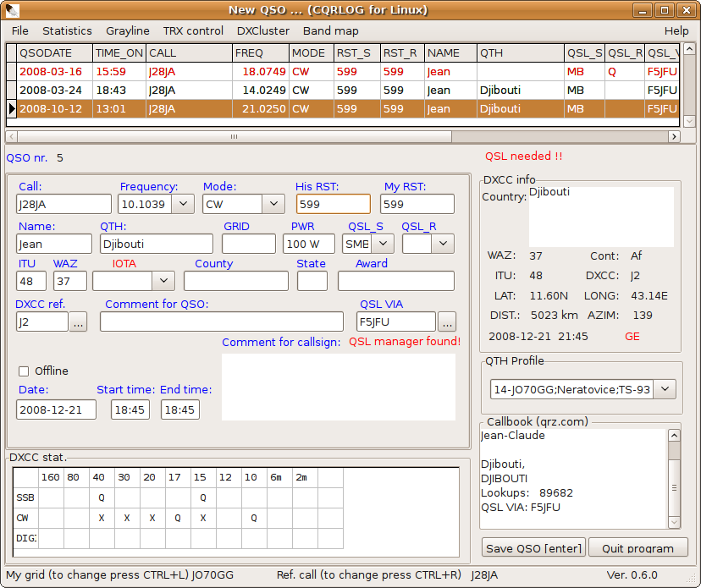This screenshot has width=701, height=588.
Task: Expand the QTH Profile dropdown
Action: click(x=665, y=389)
